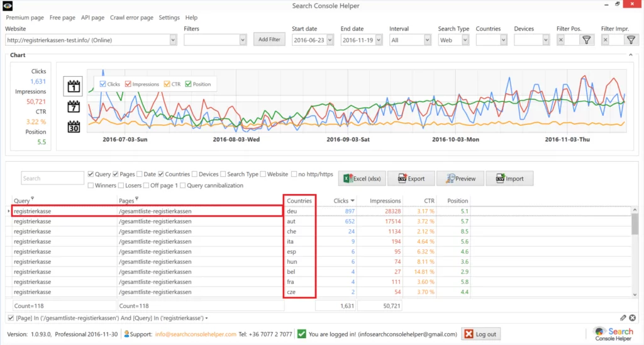Enable the Winners checkbox

(x=91, y=186)
